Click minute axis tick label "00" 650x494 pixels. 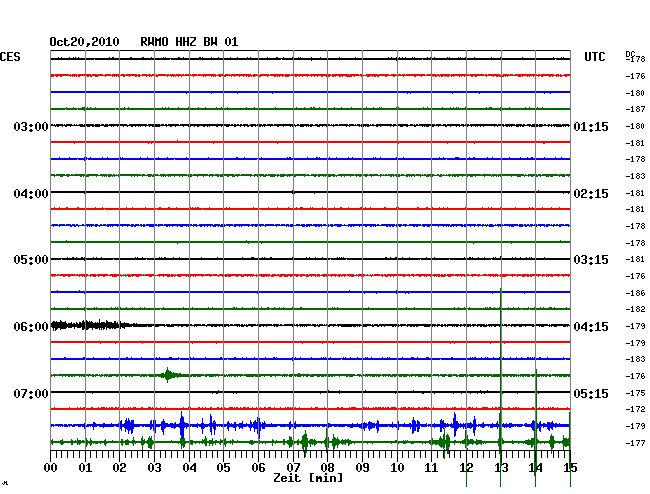[x=51, y=468]
